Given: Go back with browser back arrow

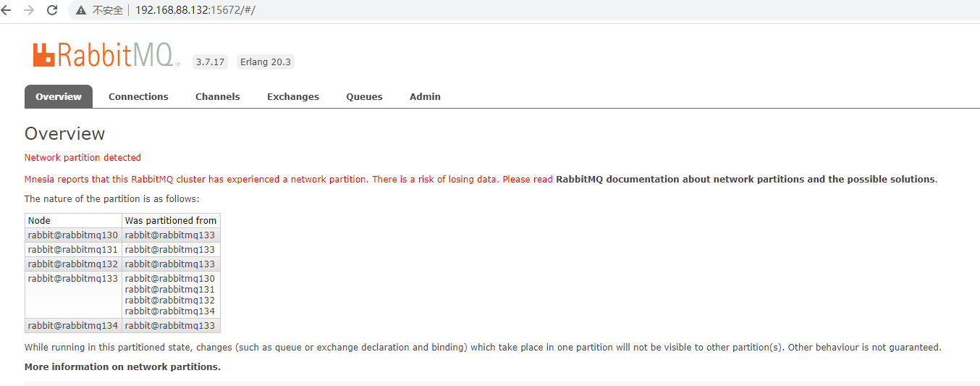Looking at the screenshot, I should pyautogui.click(x=7, y=10).
